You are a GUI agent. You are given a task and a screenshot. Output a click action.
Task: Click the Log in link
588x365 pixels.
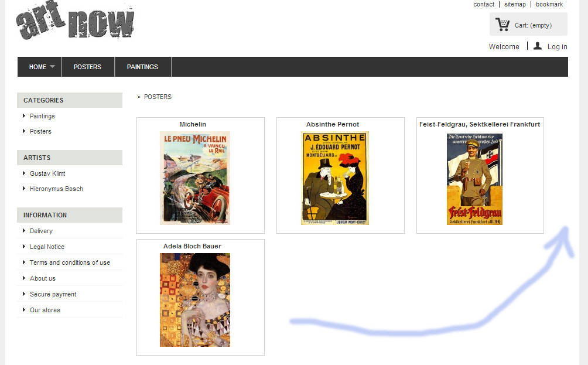[x=557, y=46]
